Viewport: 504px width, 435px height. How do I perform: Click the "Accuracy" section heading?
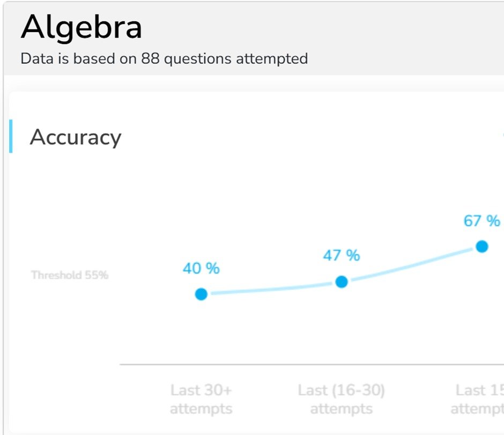76,138
